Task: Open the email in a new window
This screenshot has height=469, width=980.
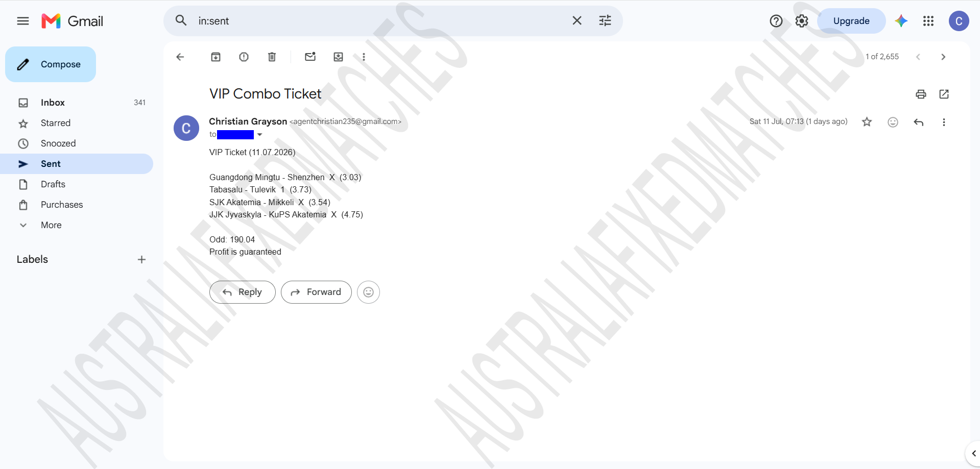Action: pos(944,94)
